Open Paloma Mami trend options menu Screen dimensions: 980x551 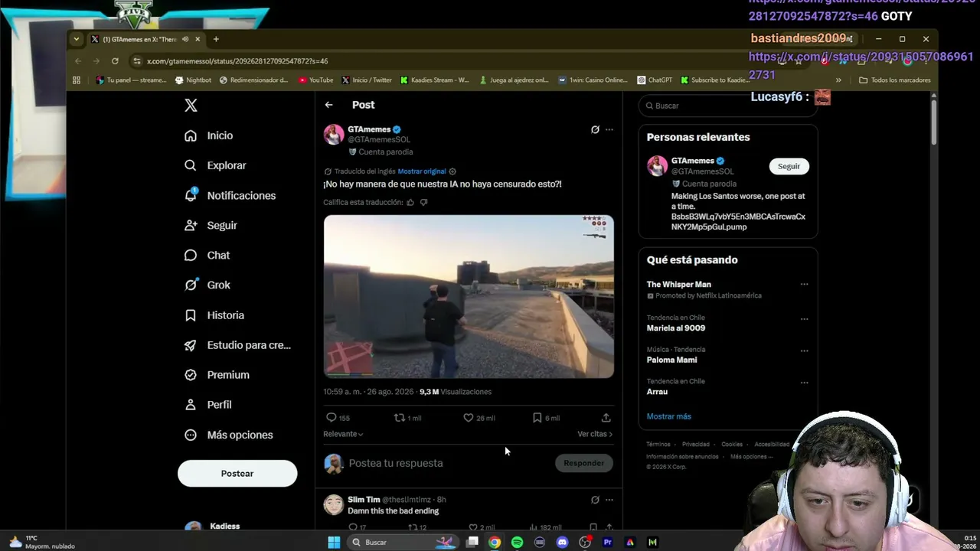pyautogui.click(x=804, y=350)
